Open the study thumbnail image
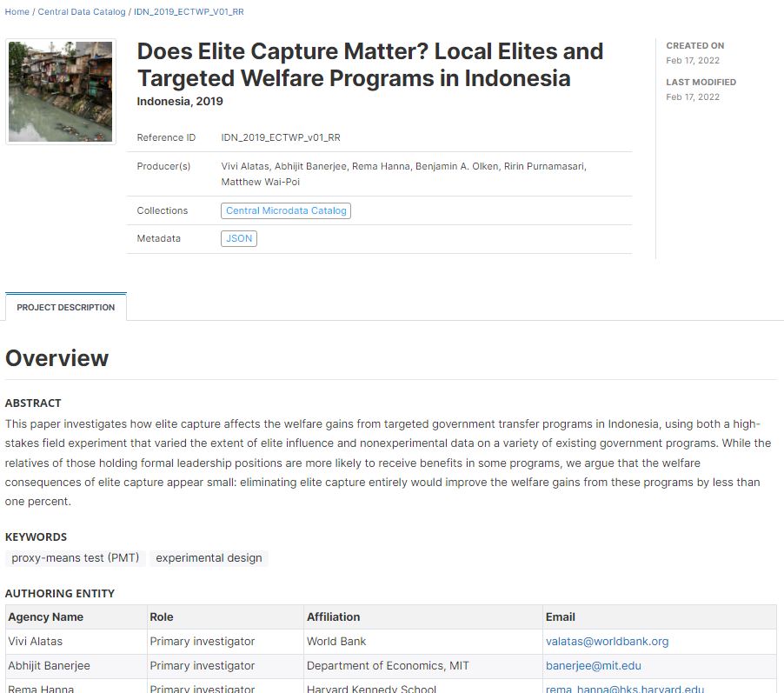784x693 pixels. (x=60, y=91)
